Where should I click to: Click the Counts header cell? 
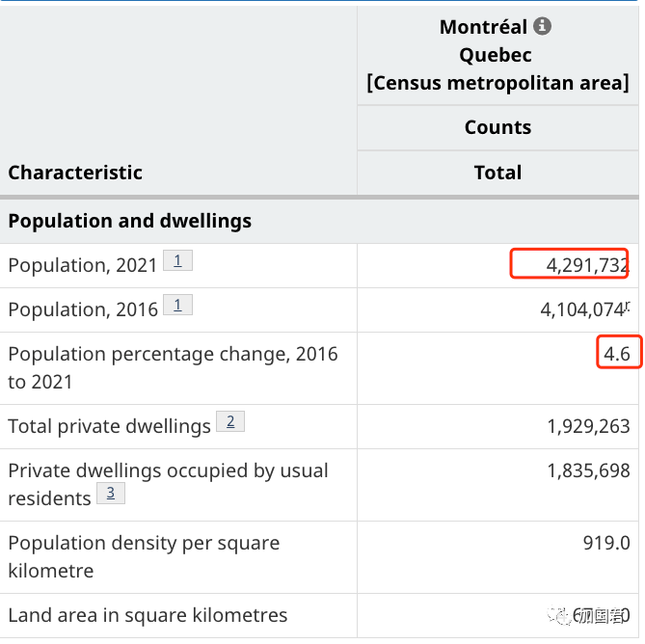click(497, 127)
